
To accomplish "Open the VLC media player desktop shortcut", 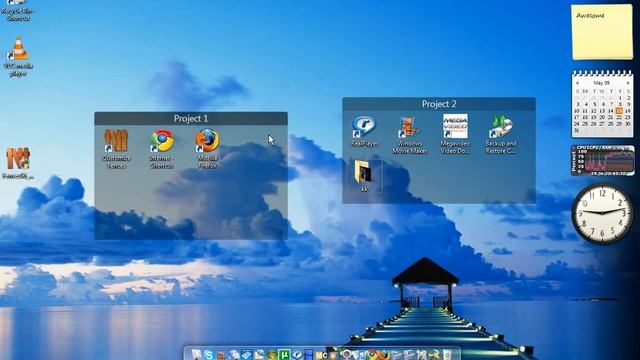I will click(18, 56).
